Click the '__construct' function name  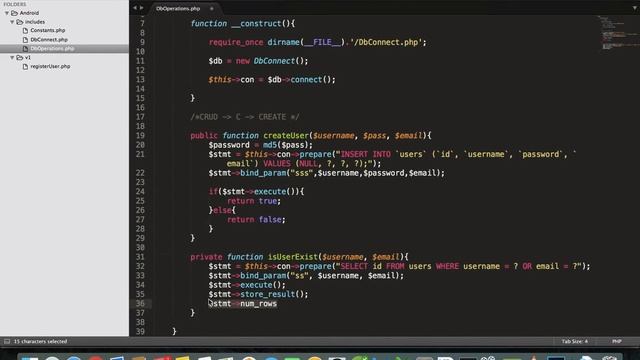click(x=256, y=24)
